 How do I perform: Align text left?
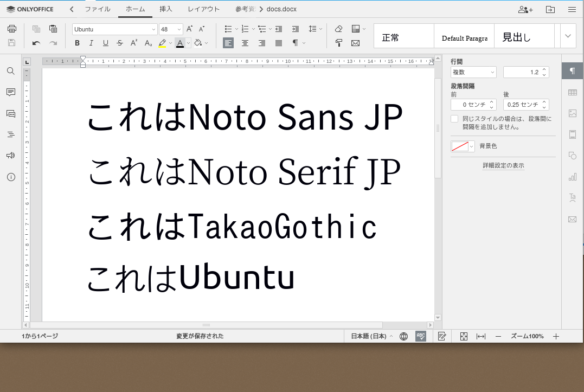point(228,43)
